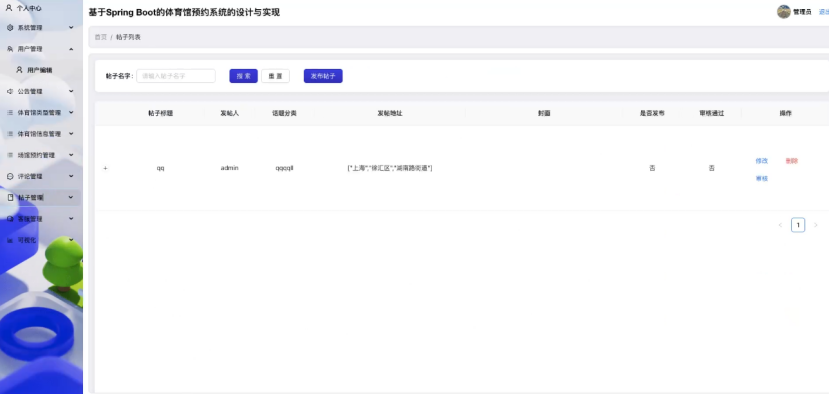Select the 帖子管理 menu label
The image size is (829, 394).
click(x=30, y=197)
